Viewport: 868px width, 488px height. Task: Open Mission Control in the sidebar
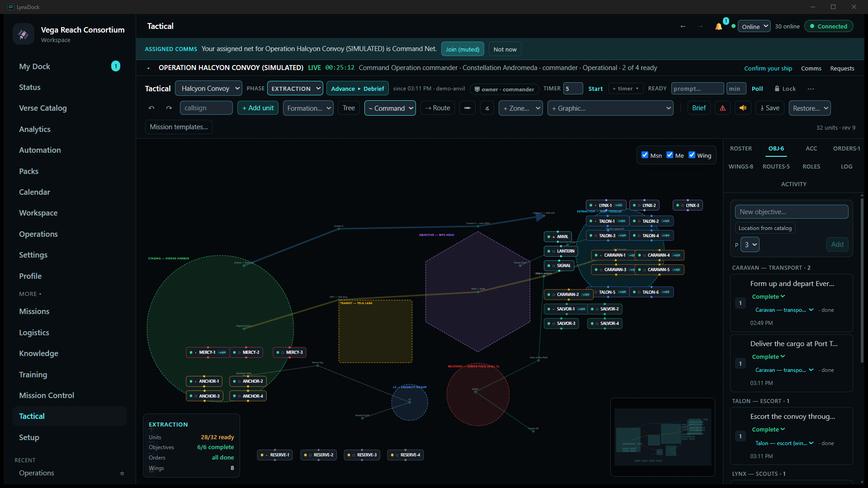[x=70, y=395]
